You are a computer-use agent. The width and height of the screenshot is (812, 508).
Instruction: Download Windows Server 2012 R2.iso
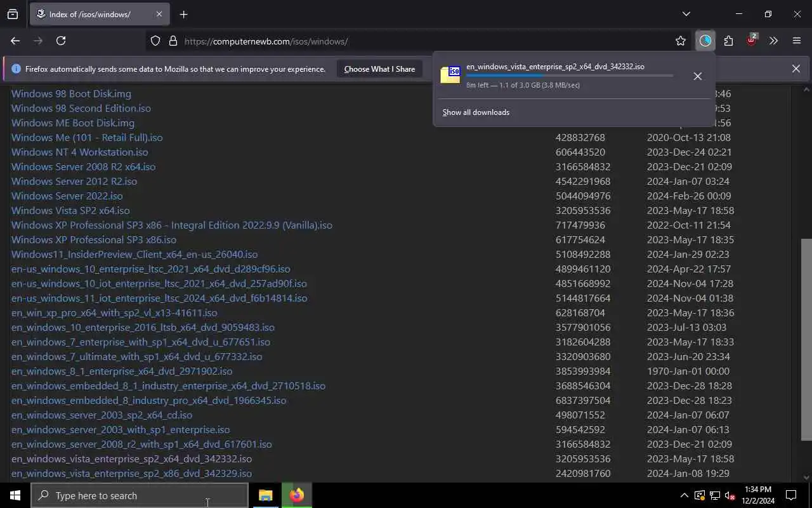[x=74, y=181]
